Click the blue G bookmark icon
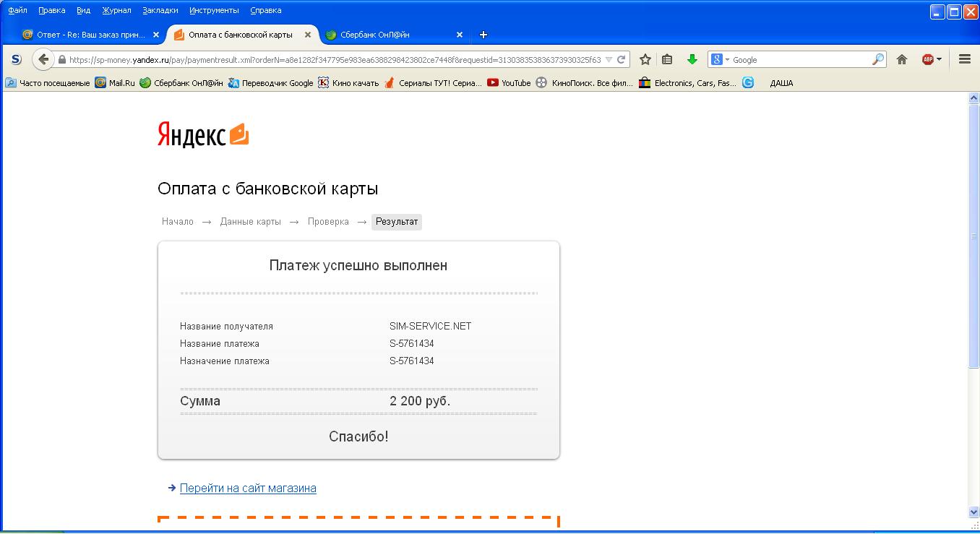The height and width of the screenshot is (534, 980). pos(748,83)
